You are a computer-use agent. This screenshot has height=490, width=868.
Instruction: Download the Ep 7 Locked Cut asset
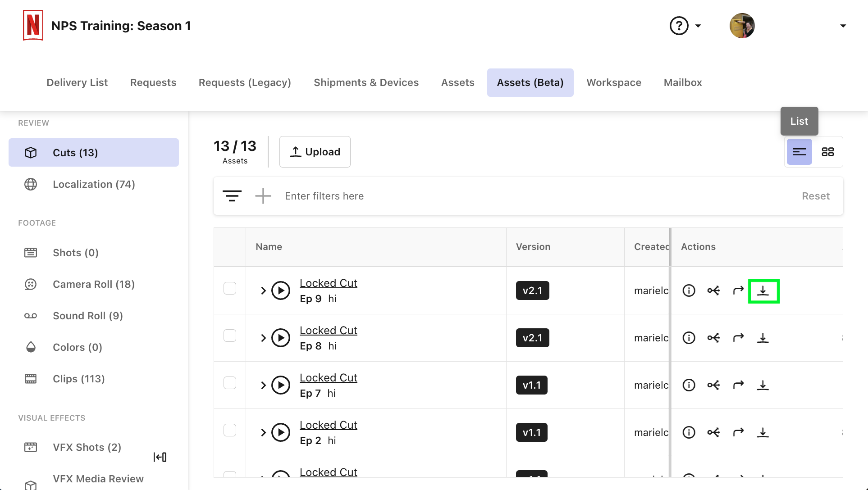(x=763, y=385)
